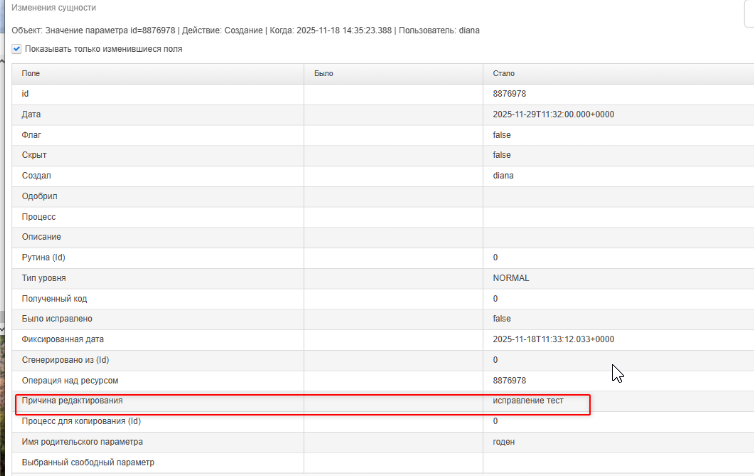Click 8876978 in Операция над ресурсом row
754x476 pixels.
(x=509, y=380)
